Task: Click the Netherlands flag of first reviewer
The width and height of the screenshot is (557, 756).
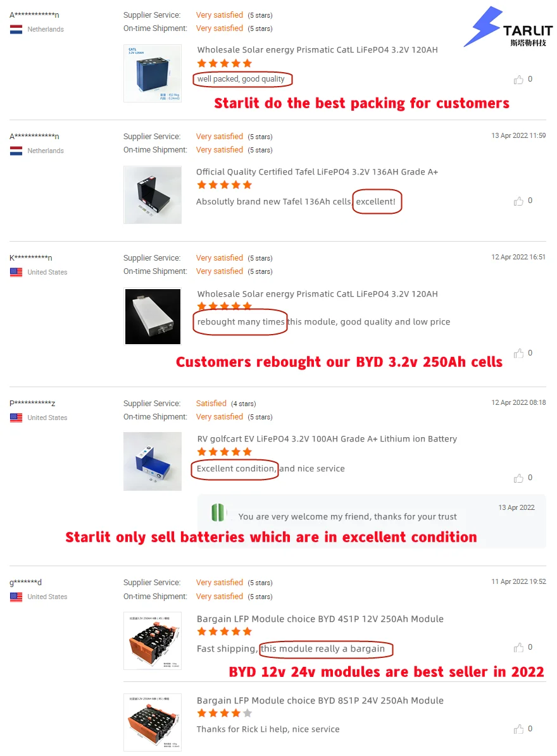Action: (x=16, y=29)
